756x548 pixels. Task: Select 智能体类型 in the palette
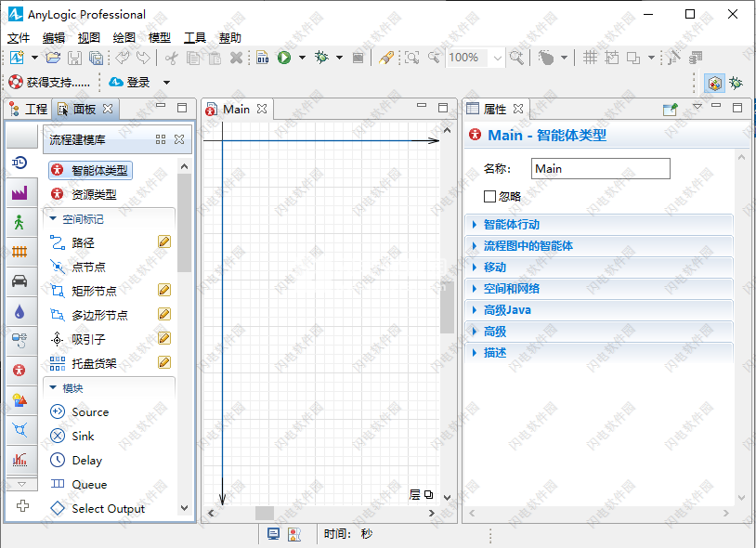[90, 170]
